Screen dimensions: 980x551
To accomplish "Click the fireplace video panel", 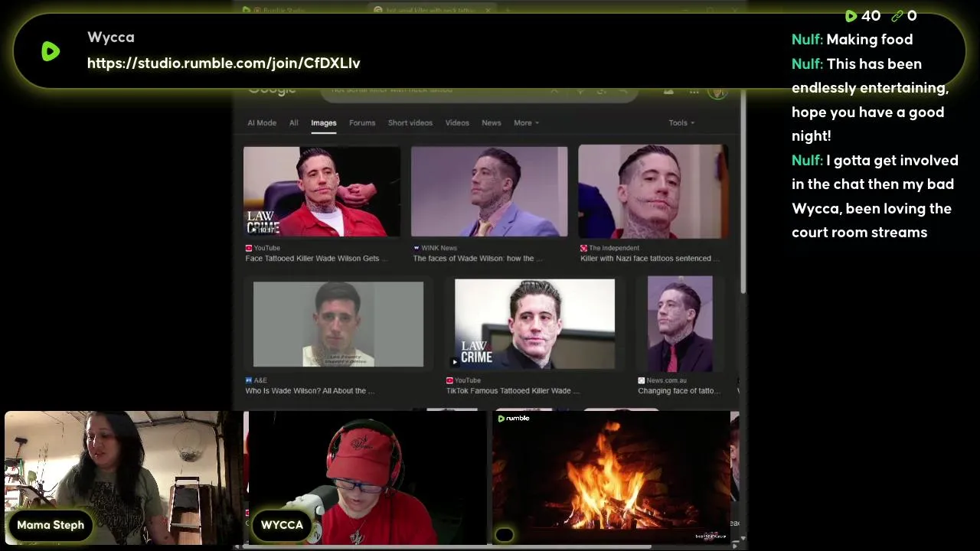I will pos(611,478).
